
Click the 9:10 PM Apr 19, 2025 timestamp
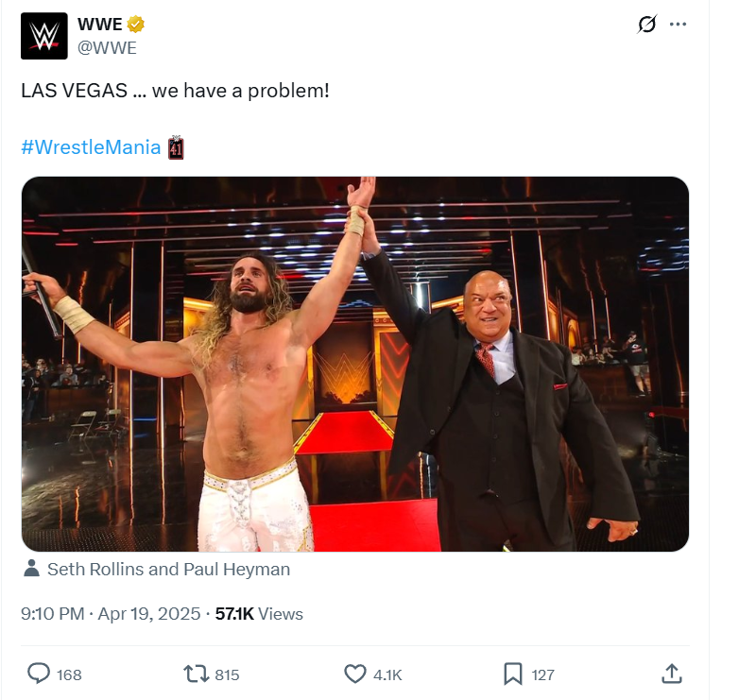[x=111, y=614]
